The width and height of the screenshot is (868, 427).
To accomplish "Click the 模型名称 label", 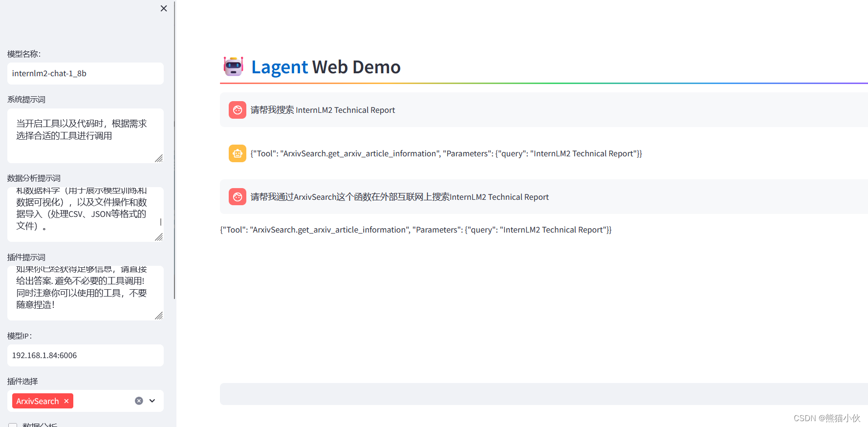I will pyautogui.click(x=24, y=54).
